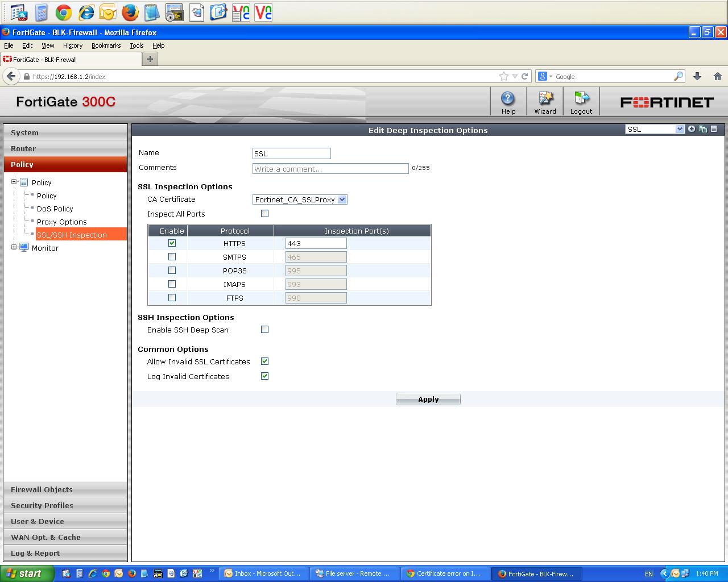The image size is (728, 582).
Task: Enable SMTPS protocol inspection
Action: tap(172, 256)
